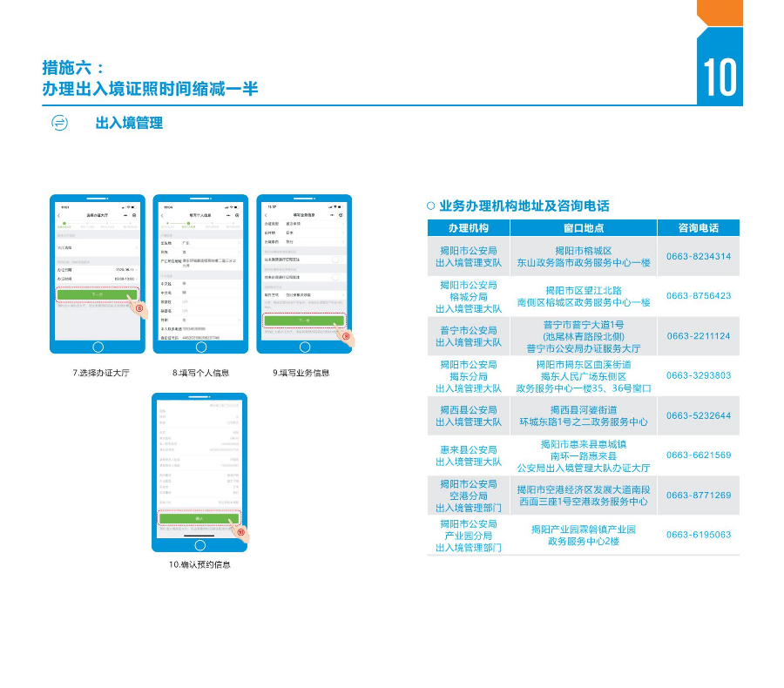Click the close circle icon on 选择办证大厅 screen
This screenshot has width=784, height=688.
coord(132,215)
